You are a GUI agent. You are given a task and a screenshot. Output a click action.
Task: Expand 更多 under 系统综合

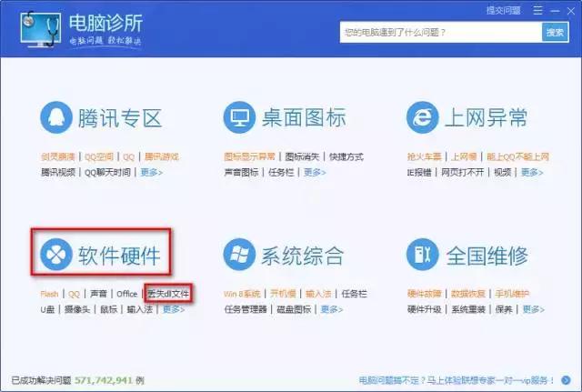pos(332,309)
